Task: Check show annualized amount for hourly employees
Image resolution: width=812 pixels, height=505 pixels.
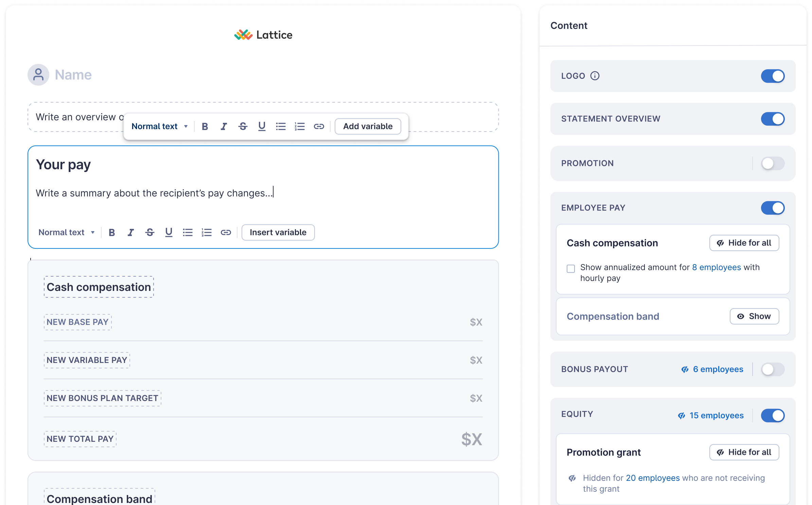Action: [570, 268]
